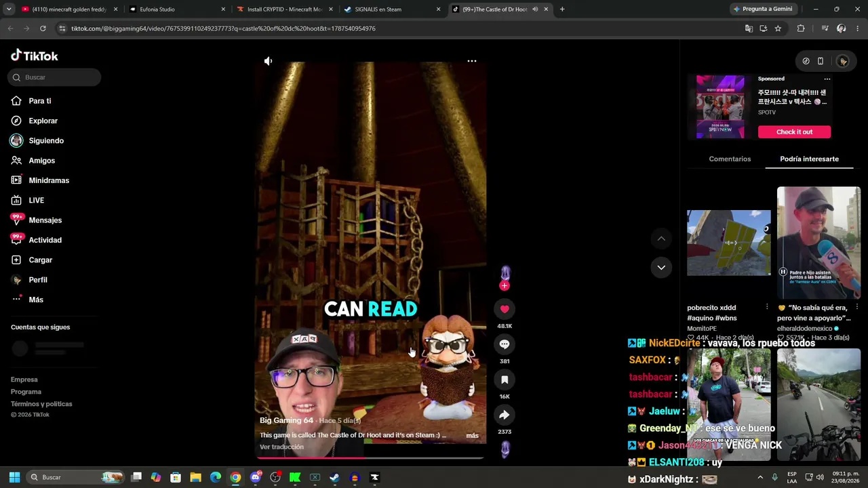Open the Empresa footer link
The image size is (868, 488).
point(24,380)
